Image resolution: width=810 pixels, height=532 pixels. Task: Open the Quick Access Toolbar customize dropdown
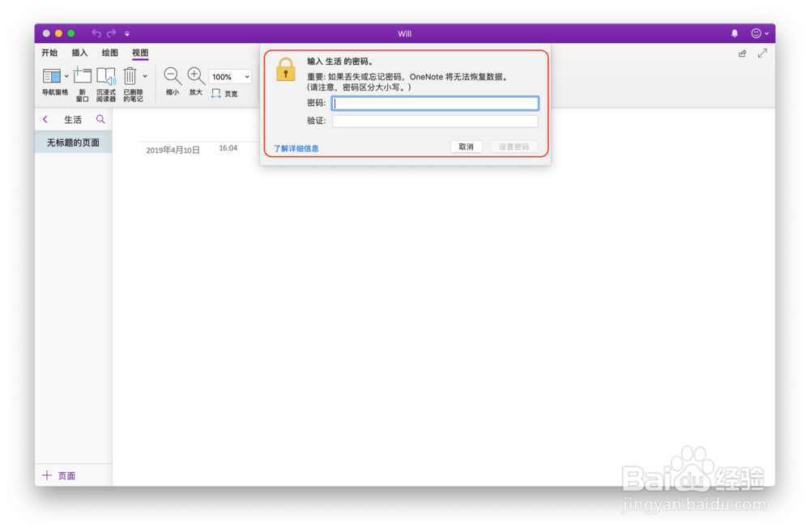(127, 34)
